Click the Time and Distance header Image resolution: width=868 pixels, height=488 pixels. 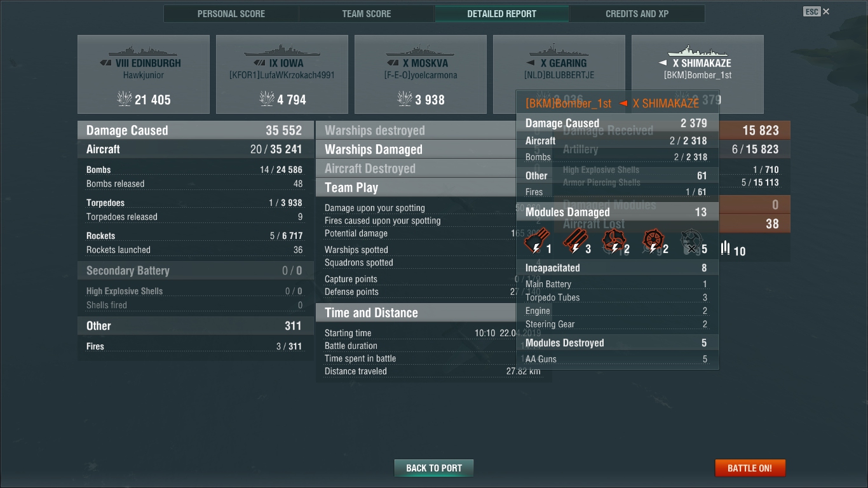click(x=416, y=313)
